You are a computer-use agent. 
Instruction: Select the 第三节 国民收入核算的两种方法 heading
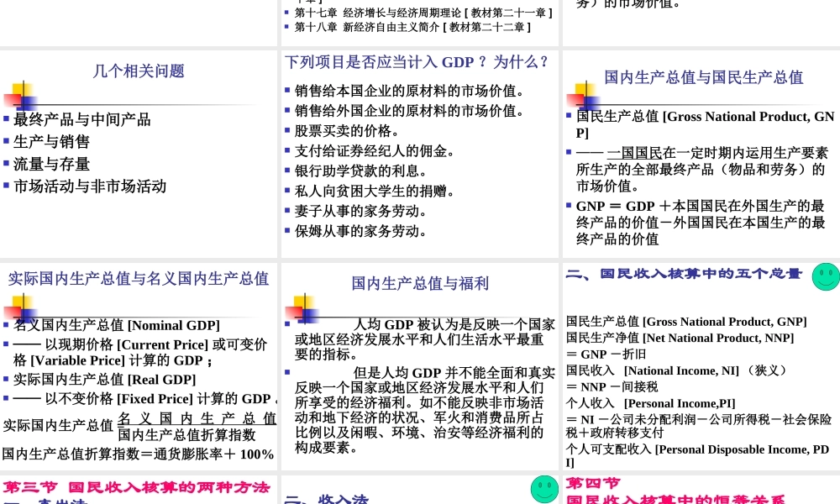[x=136, y=488]
